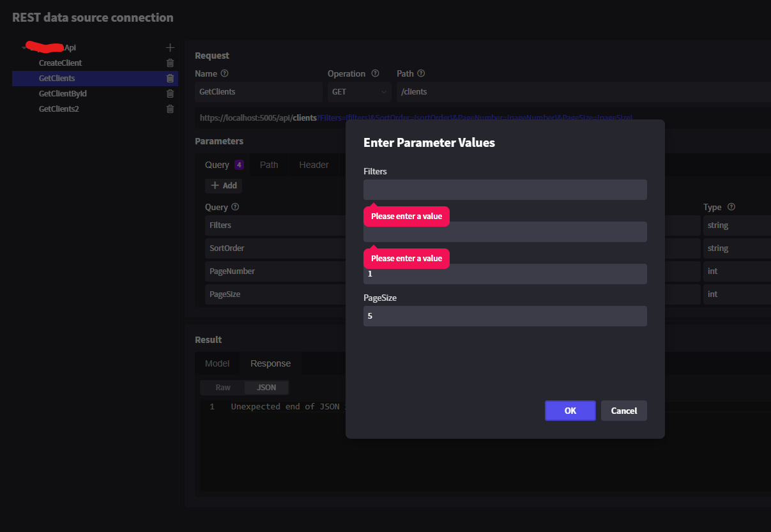Open help tooltip next to Type column
The width and height of the screenshot is (771, 532).
733,207
